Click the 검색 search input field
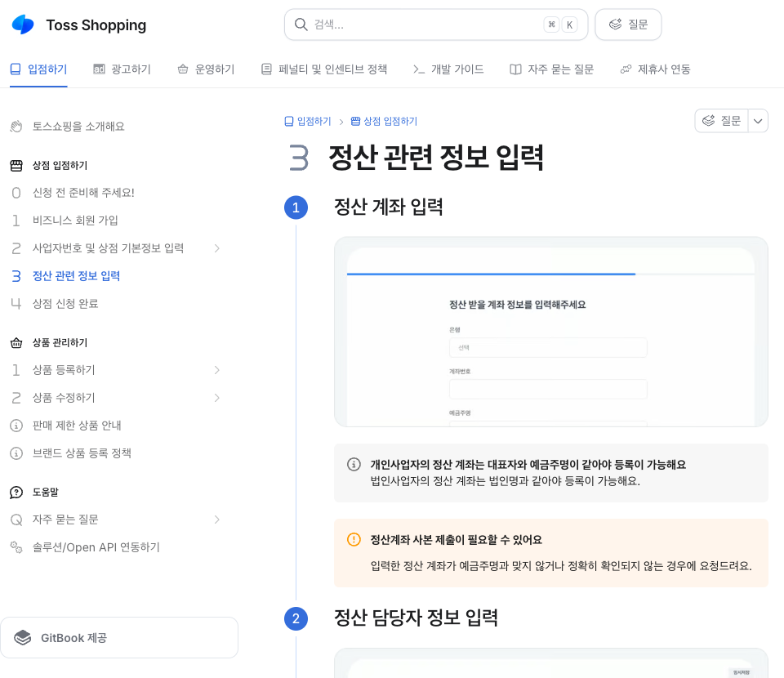Image resolution: width=784 pixels, height=678 pixels. [436, 25]
